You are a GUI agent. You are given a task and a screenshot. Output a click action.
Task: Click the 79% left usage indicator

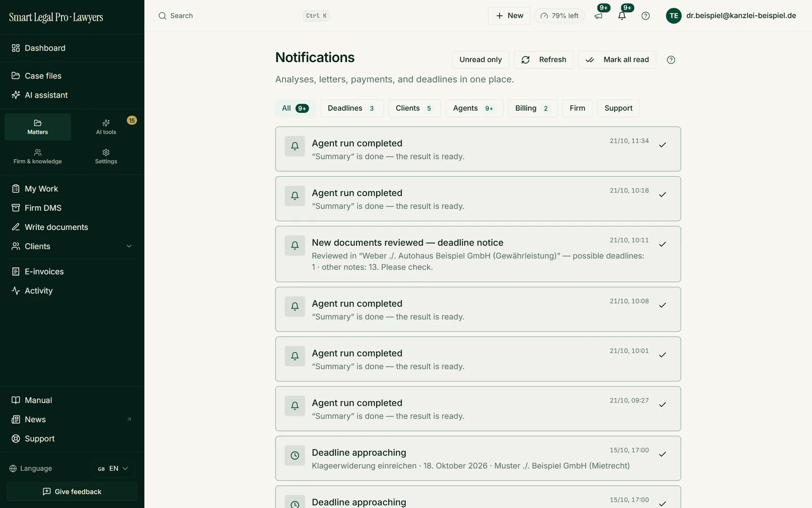pyautogui.click(x=559, y=16)
